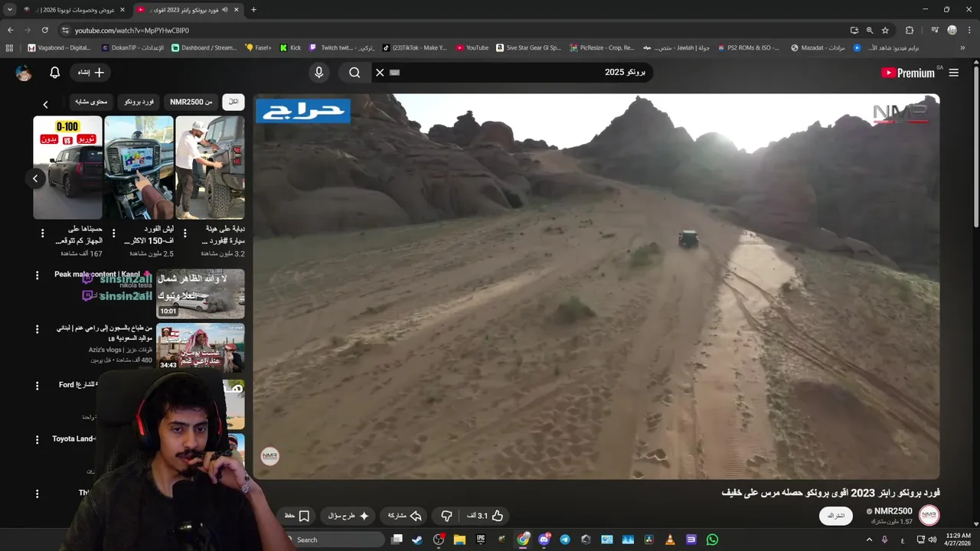The height and width of the screenshot is (551, 980).
Task: Close the Ford Bronco Raptor tab
Action: coord(237,10)
